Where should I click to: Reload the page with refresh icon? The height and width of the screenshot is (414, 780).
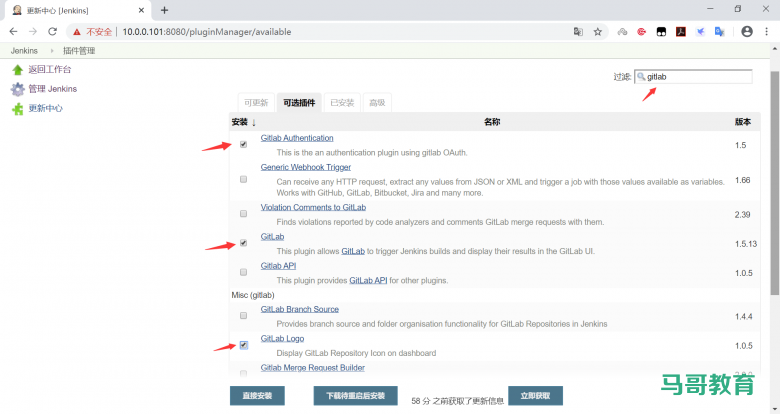[52, 31]
